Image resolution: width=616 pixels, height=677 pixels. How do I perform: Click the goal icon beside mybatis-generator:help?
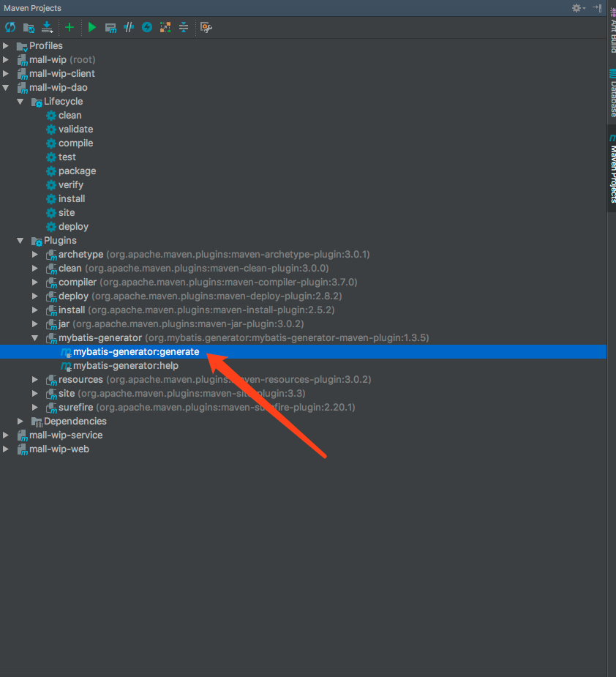click(66, 366)
